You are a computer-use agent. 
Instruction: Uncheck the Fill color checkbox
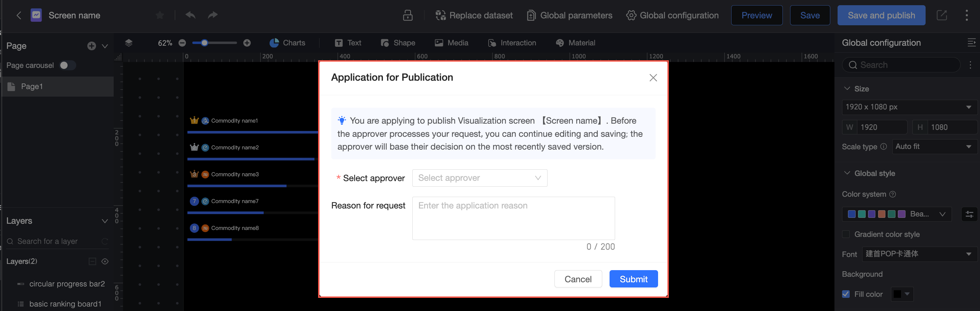846,294
